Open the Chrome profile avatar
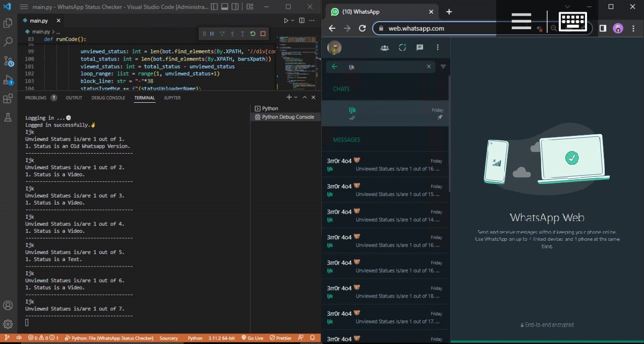Viewport: 644px width, 344px height. click(x=618, y=28)
